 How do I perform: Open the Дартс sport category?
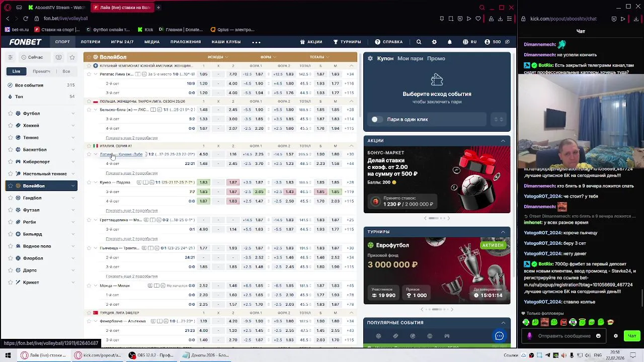coord(41,270)
